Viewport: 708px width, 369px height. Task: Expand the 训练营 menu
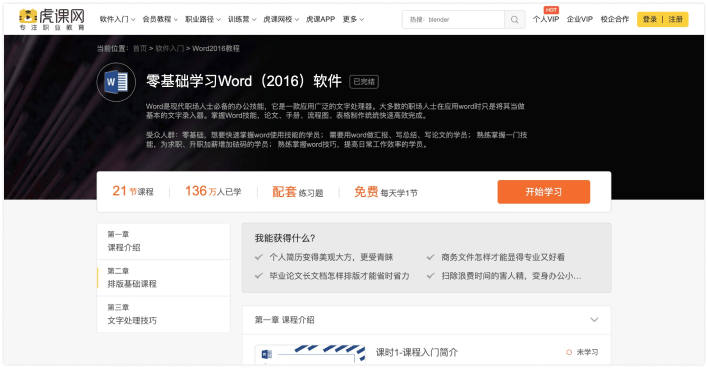click(242, 19)
